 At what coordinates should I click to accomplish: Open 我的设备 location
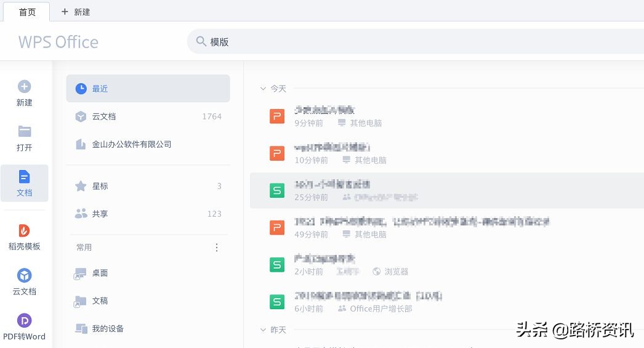[148, 329]
